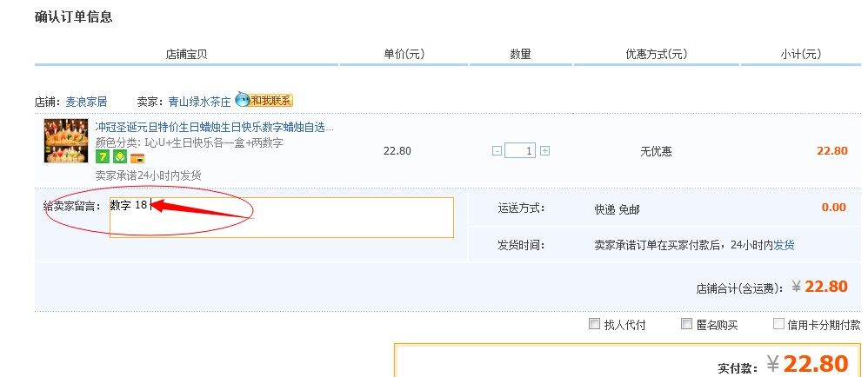Click the 优惠方式(元) column header
This screenshot has width=868, height=377.
(656, 55)
